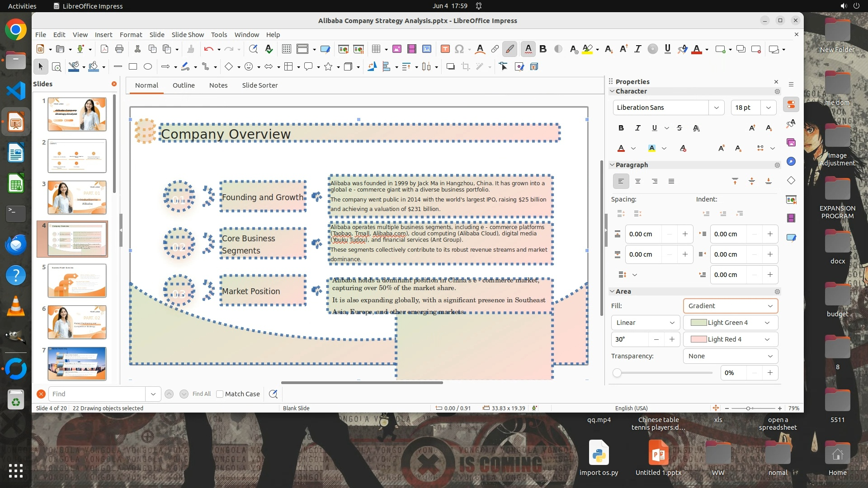The width and height of the screenshot is (868, 488).
Task: Select the Ellipse drawing tool
Action: point(148,67)
